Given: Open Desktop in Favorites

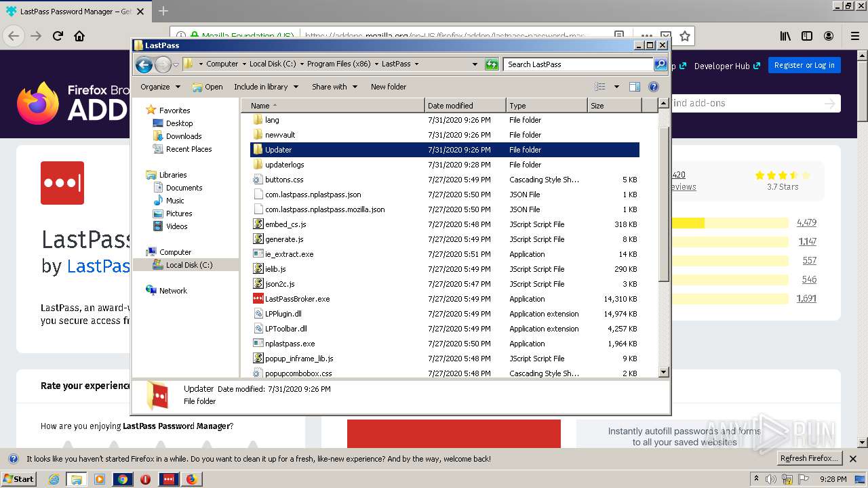Looking at the screenshot, I should click(179, 123).
